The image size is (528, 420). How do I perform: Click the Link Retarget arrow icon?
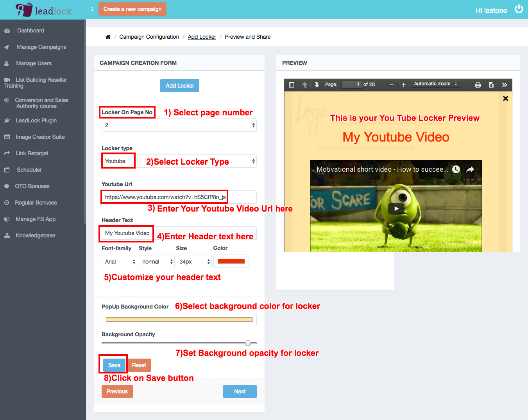7,153
